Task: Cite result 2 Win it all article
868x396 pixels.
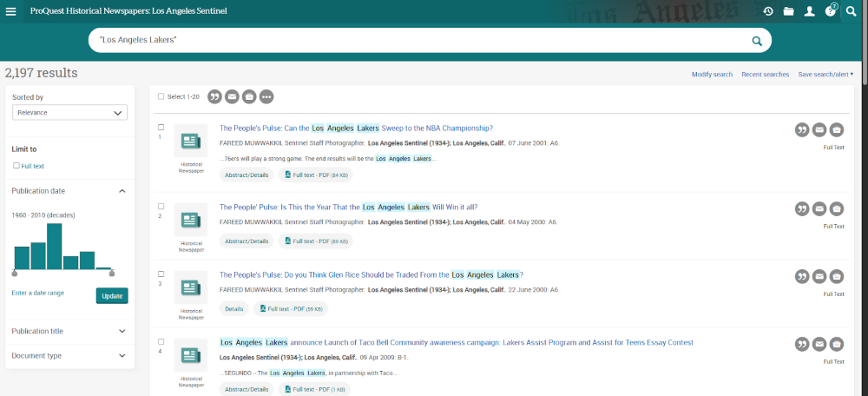Action: click(x=802, y=208)
